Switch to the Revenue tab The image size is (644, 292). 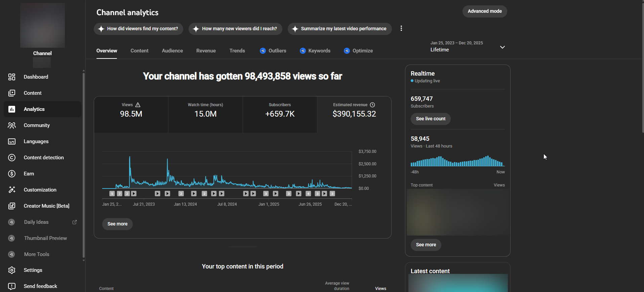206,51
